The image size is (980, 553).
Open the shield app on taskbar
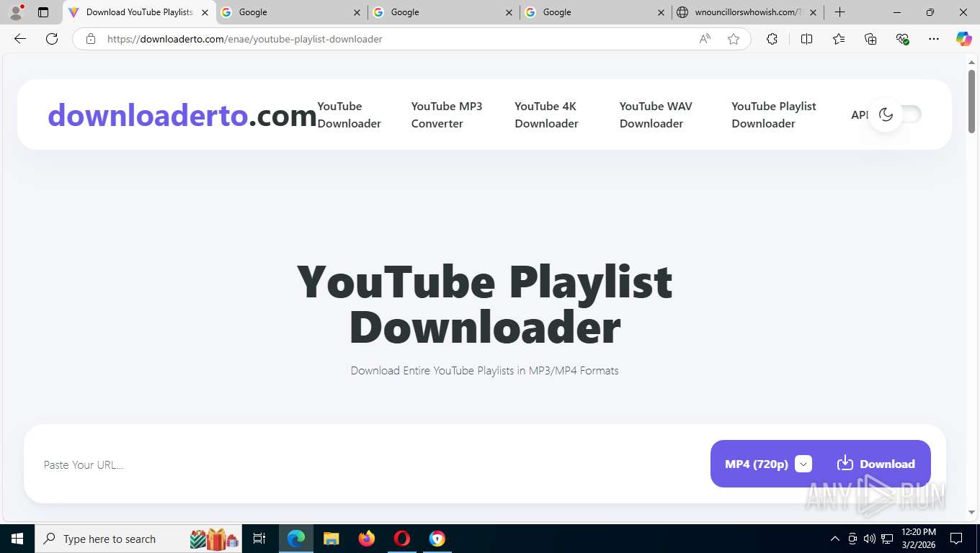[437, 539]
